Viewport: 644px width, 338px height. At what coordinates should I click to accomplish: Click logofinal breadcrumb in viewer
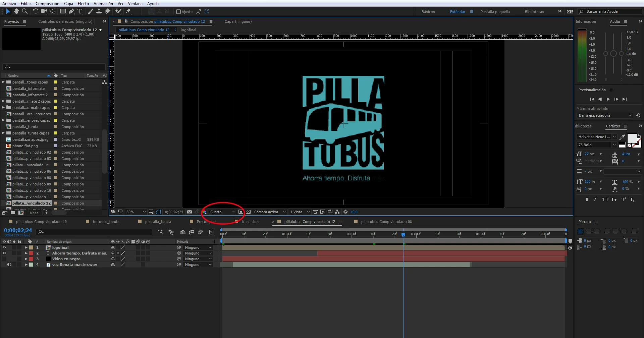188,30
